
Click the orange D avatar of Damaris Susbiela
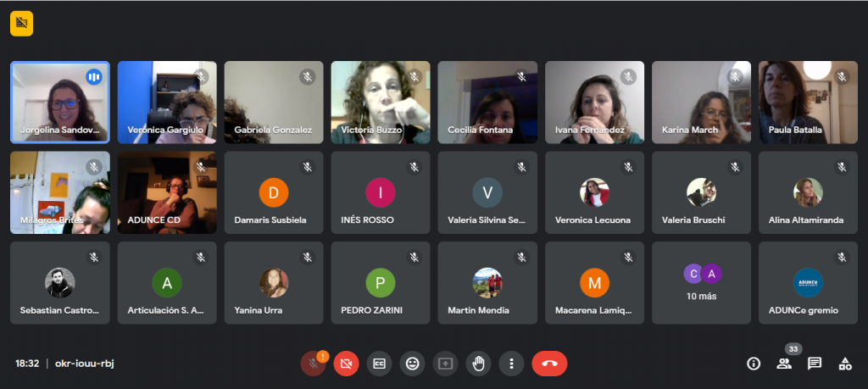click(x=274, y=192)
